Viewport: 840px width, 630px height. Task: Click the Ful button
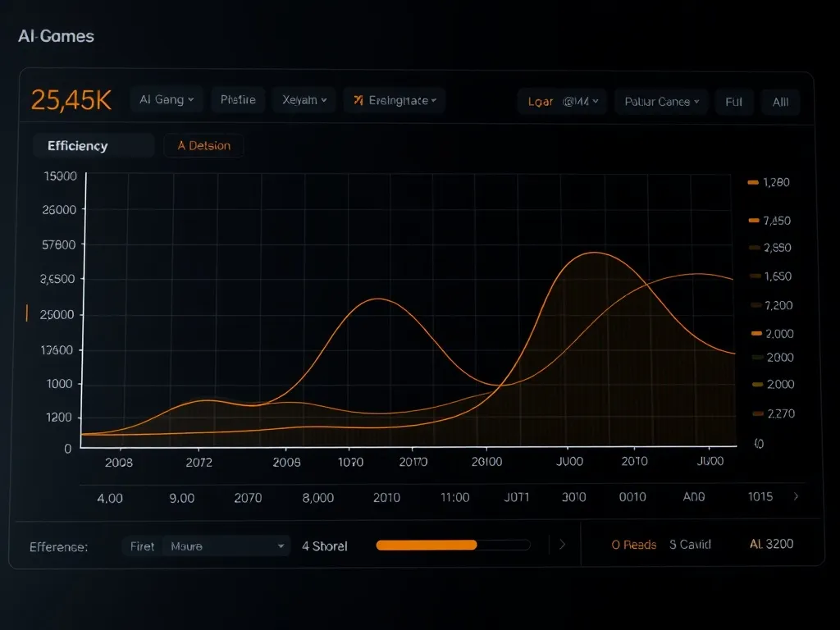733,103
